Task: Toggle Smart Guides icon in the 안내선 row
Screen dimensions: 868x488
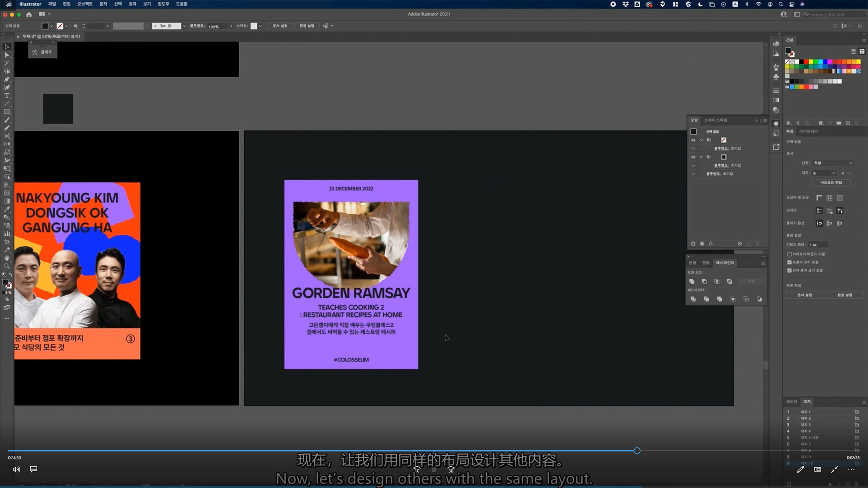Action: point(840,211)
